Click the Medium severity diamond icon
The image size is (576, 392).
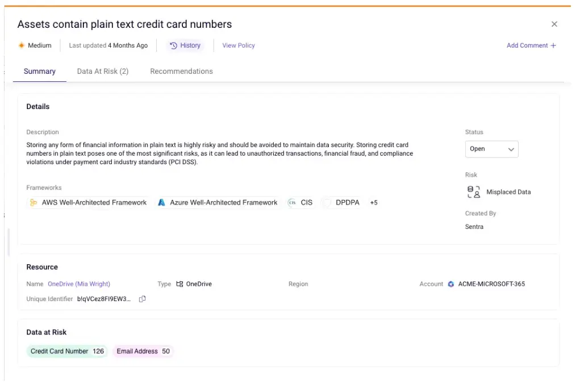tap(21, 45)
